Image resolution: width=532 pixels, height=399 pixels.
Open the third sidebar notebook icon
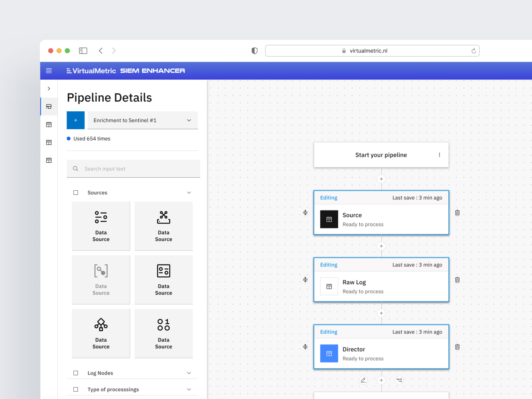pyautogui.click(x=49, y=142)
